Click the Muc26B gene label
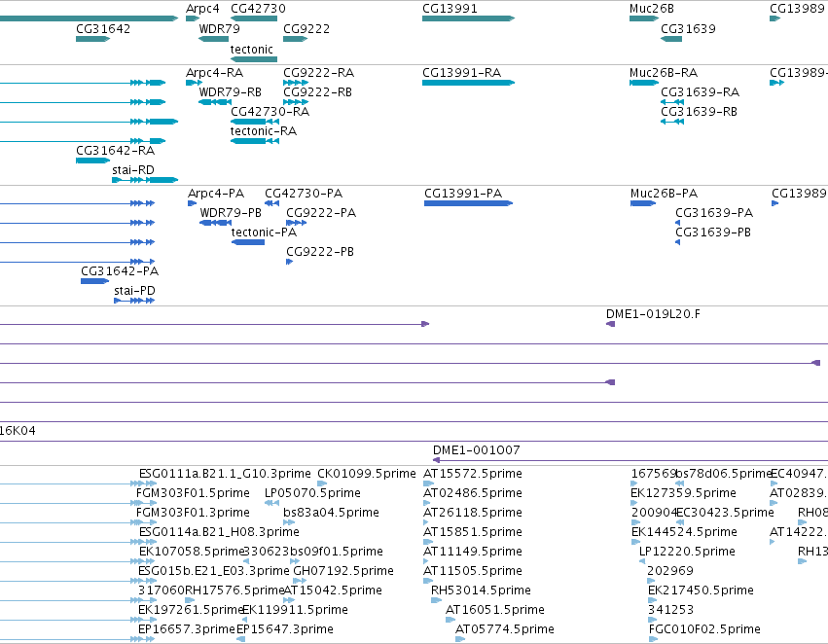828x644 pixels. coord(652,9)
